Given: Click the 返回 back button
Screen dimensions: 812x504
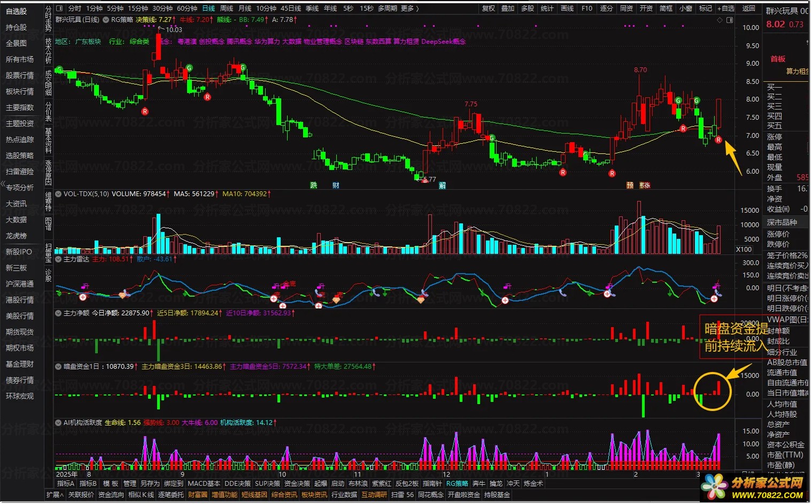Looking at the screenshot, I should coord(749,8).
